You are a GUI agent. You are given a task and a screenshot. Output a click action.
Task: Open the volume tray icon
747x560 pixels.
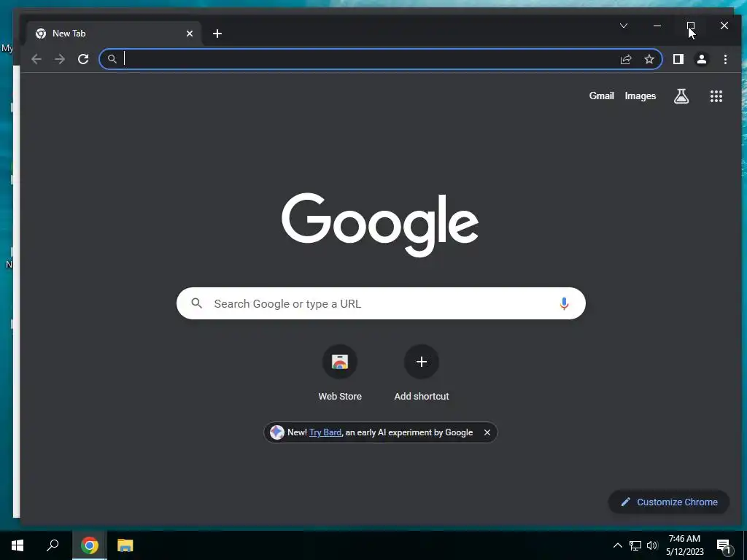click(x=652, y=545)
